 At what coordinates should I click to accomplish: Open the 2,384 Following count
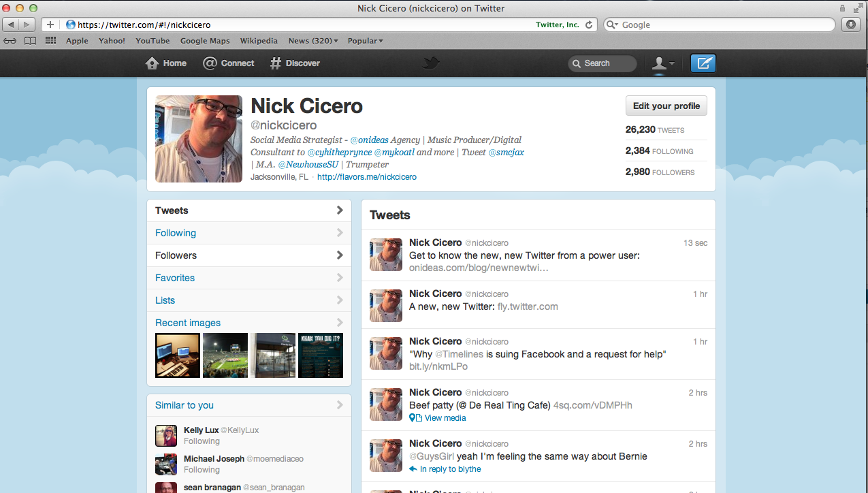tap(660, 151)
